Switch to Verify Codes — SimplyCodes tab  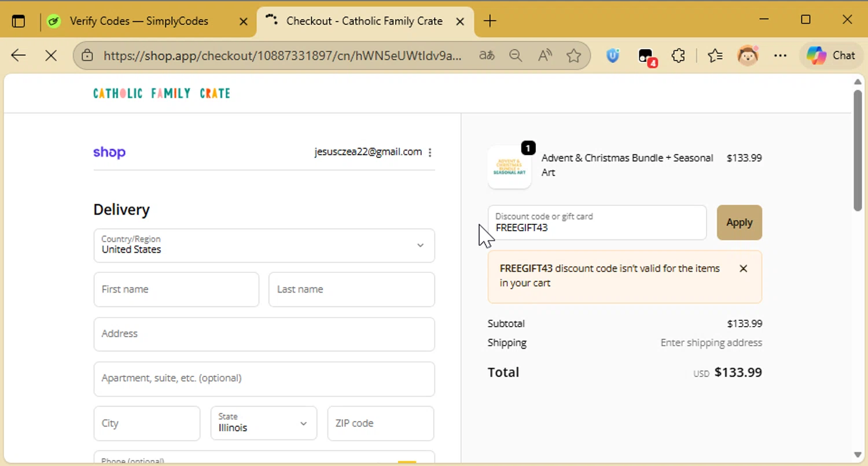tap(139, 21)
